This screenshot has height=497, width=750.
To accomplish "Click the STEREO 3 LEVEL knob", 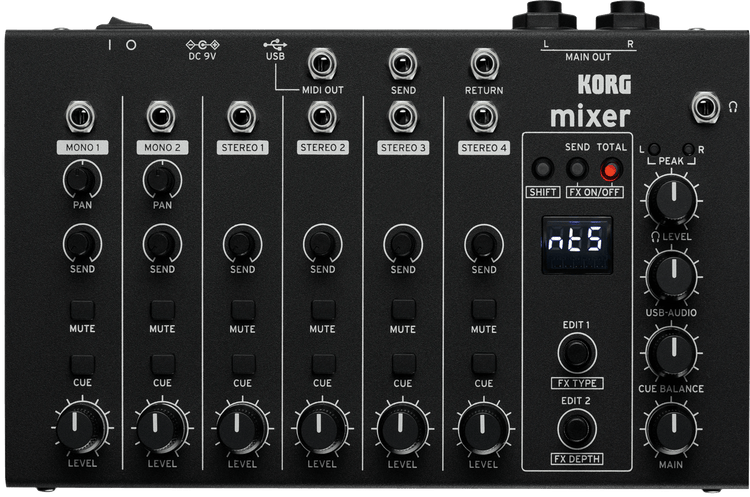I will 403,427.
